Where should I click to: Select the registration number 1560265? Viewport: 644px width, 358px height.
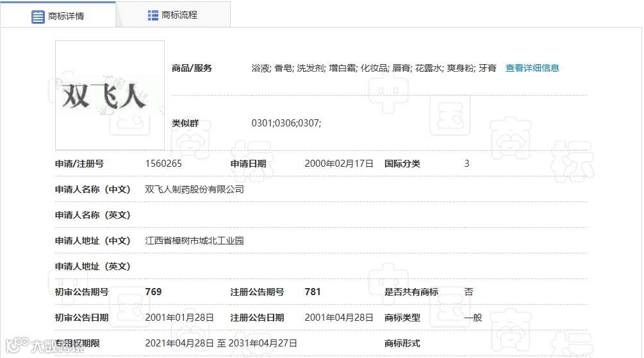(x=163, y=164)
